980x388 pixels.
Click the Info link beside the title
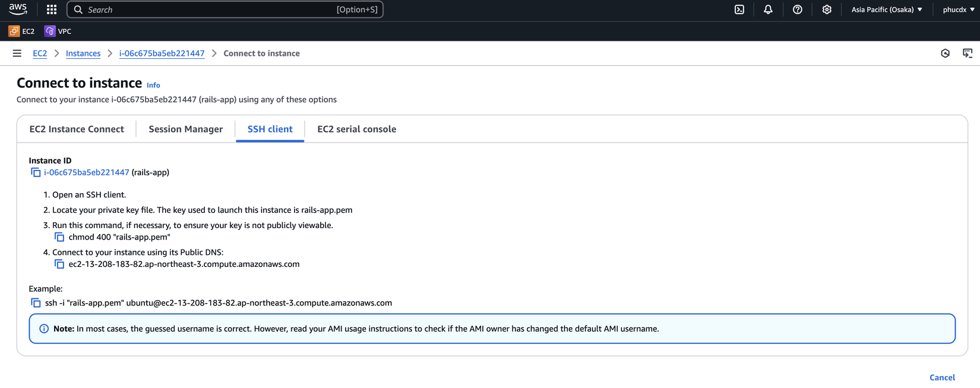[x=153, y=85]
